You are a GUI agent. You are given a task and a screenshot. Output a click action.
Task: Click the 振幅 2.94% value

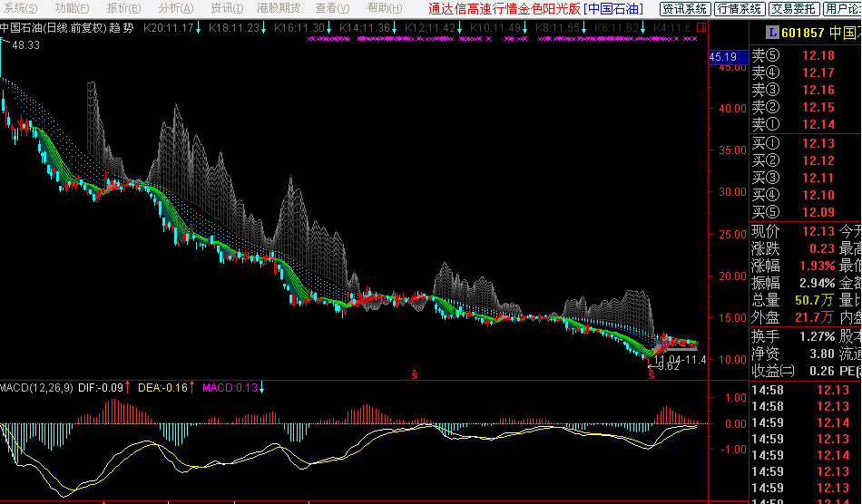pos(817,284)
